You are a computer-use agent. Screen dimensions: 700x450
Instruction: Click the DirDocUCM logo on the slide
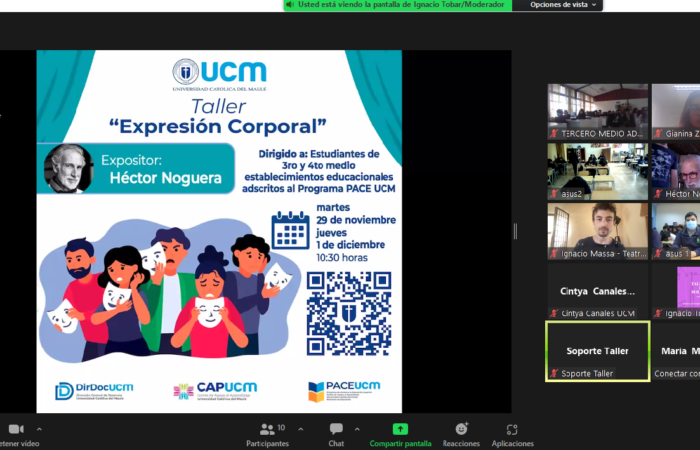pyautogui.click(x=94, y=391)
